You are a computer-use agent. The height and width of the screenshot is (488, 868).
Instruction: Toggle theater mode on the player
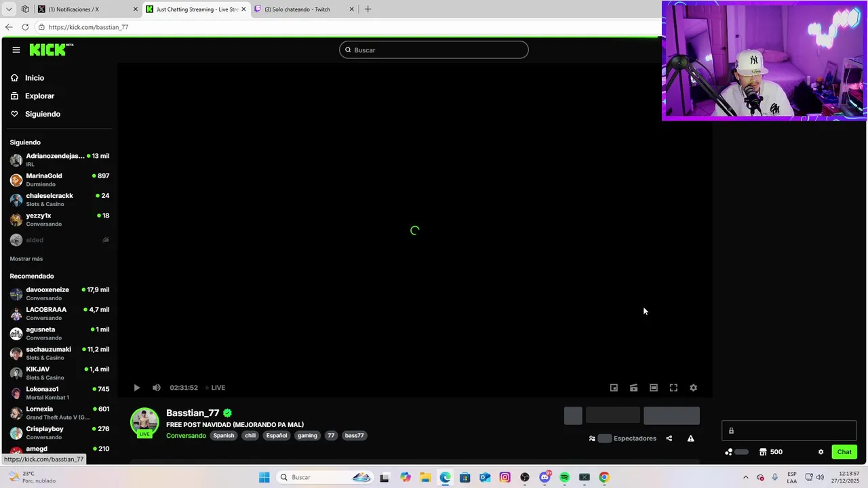coord(654,388)
